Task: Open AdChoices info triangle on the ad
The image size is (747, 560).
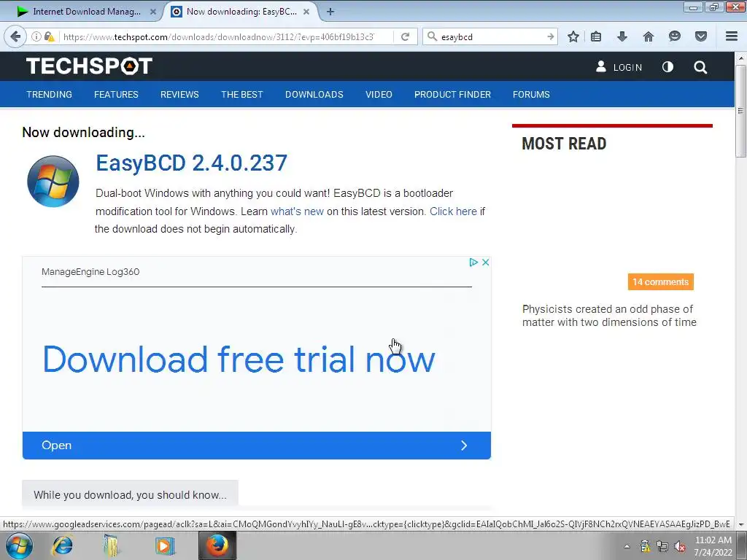Action: (473, 262)
